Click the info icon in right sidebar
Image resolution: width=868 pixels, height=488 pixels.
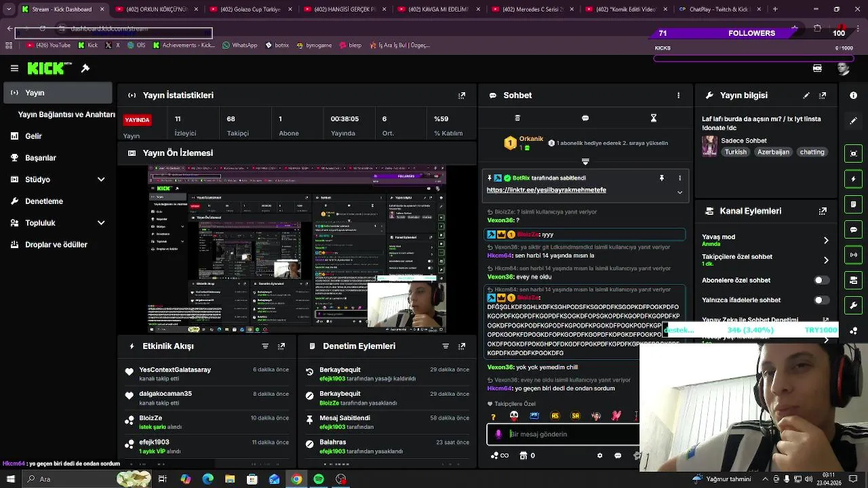(x=854, y=96)
